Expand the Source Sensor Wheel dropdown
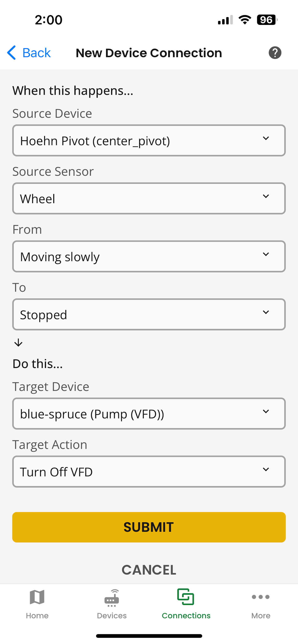Screen dimensions: 298x644 [149, 199]
